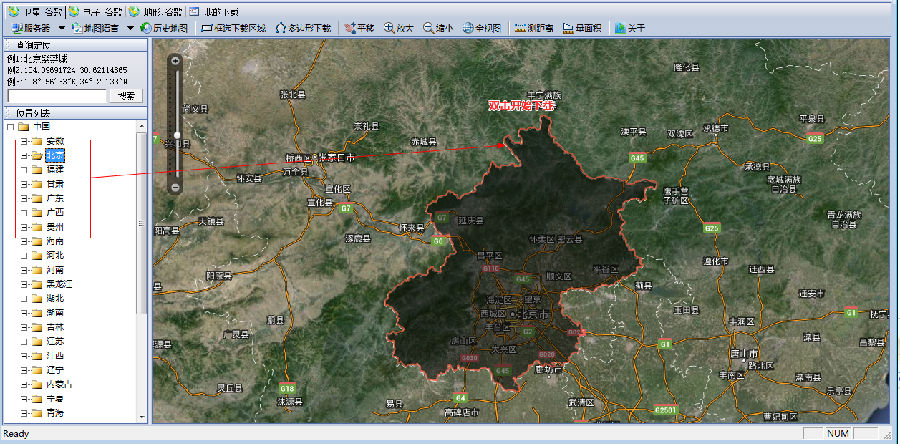This screenshot has height=444, width=900.
Task: Select 江苏 in the province tree
Action: pyautogui.click(x=55, y=341)
